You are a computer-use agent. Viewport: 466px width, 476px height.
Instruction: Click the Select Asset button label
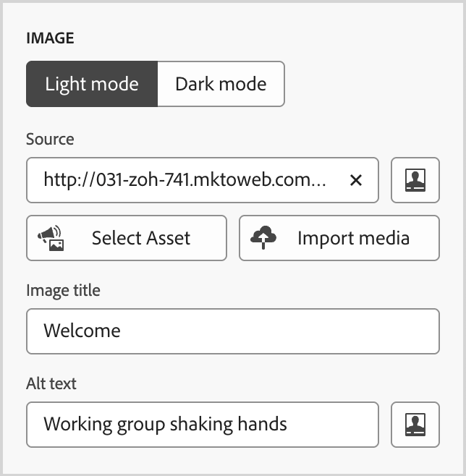click(141, 238)
